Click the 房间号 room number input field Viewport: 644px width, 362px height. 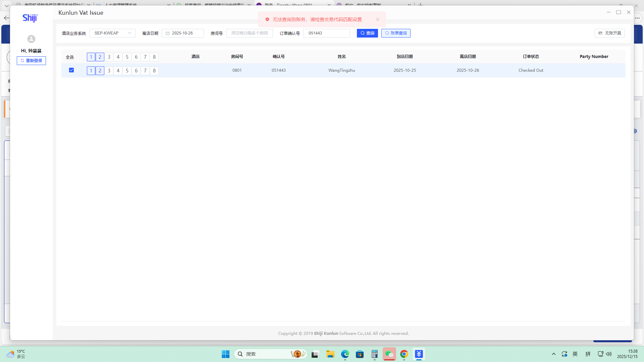point(250,33)
